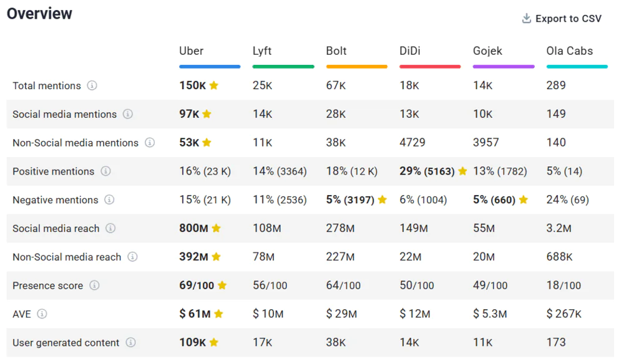Click the Bolt column heading
This screenshot has height=364, width=624.
336,51
